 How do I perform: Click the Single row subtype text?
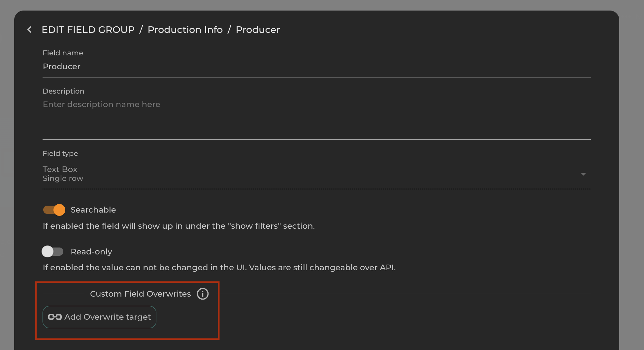coord(63,179)
